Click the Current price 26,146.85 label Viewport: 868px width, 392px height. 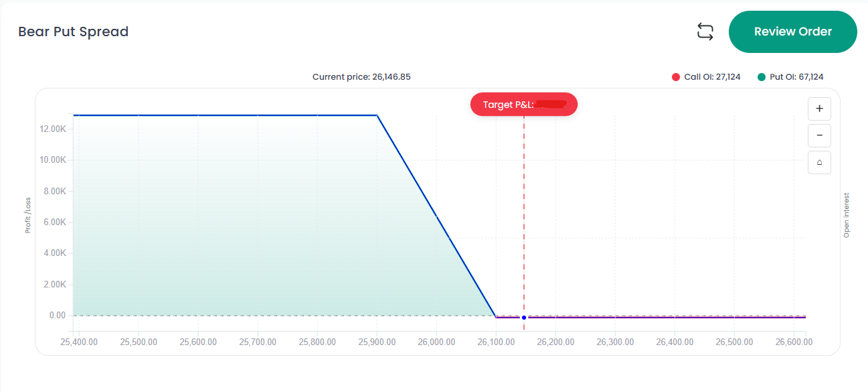pos(361,77)
